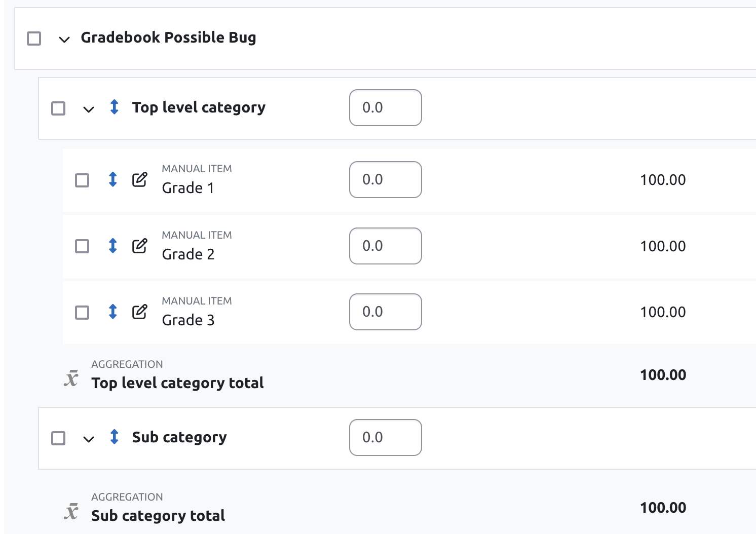Select the Grade 2 row checkbox
This screenshot has height=534, width=756.
pyautogui.click(x=82, y=246)
